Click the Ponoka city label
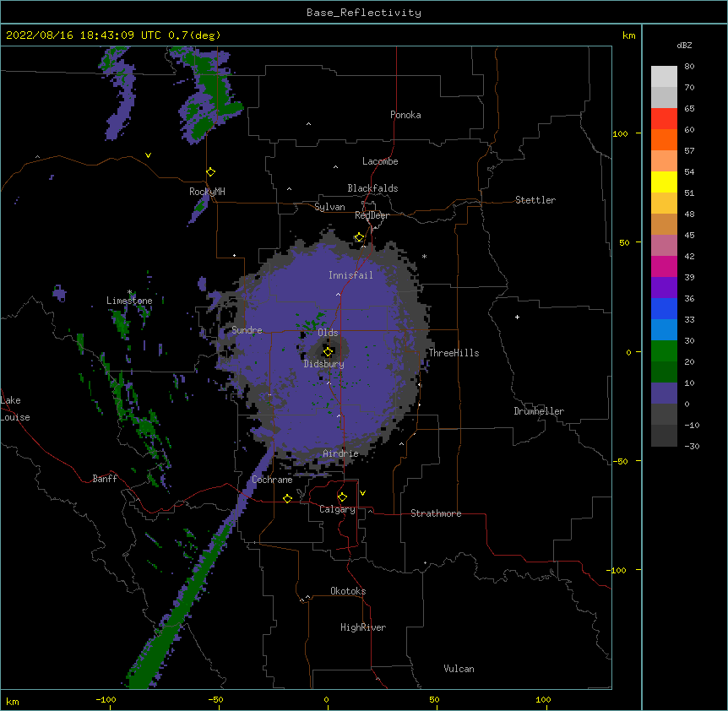The height and width of the screenshot is (711, 728). pos(405,115)
